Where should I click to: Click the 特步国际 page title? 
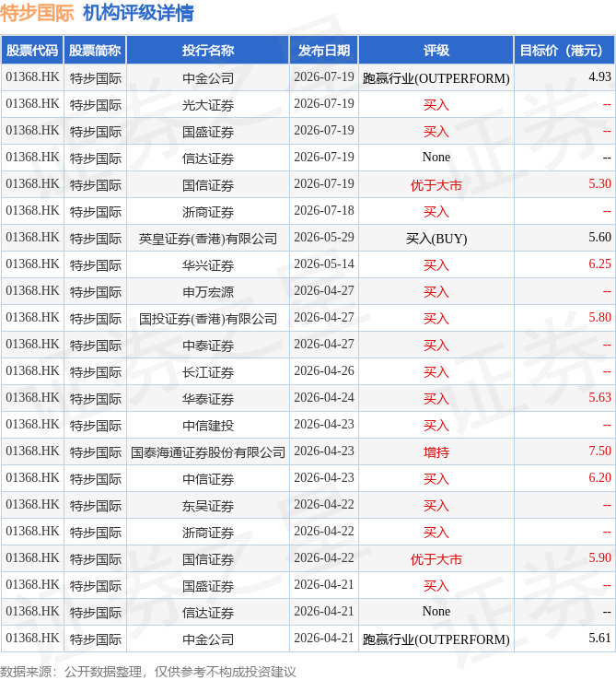tap(37, 13)
